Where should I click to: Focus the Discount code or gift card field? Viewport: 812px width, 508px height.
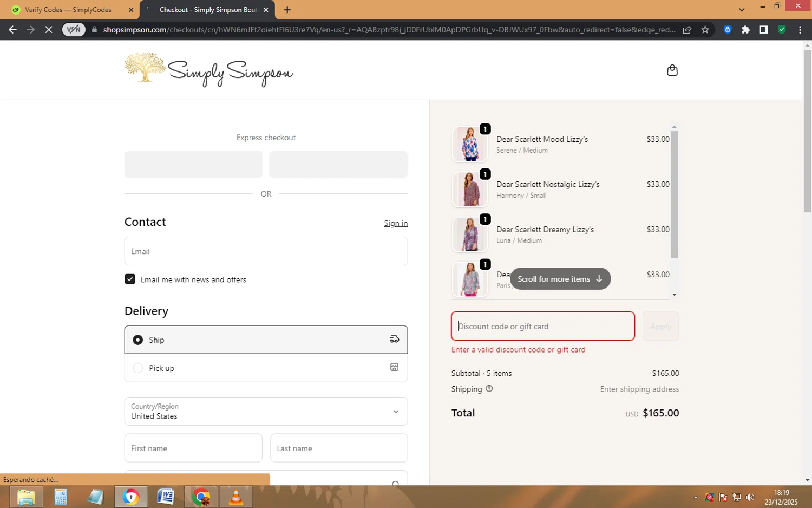click(x=543, y=326)
